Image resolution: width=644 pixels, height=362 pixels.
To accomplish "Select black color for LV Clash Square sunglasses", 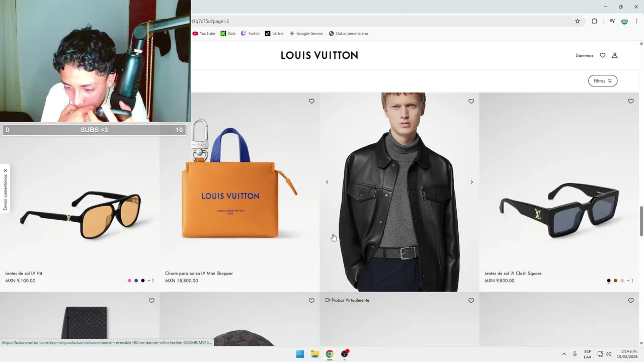I will [609, 281].
